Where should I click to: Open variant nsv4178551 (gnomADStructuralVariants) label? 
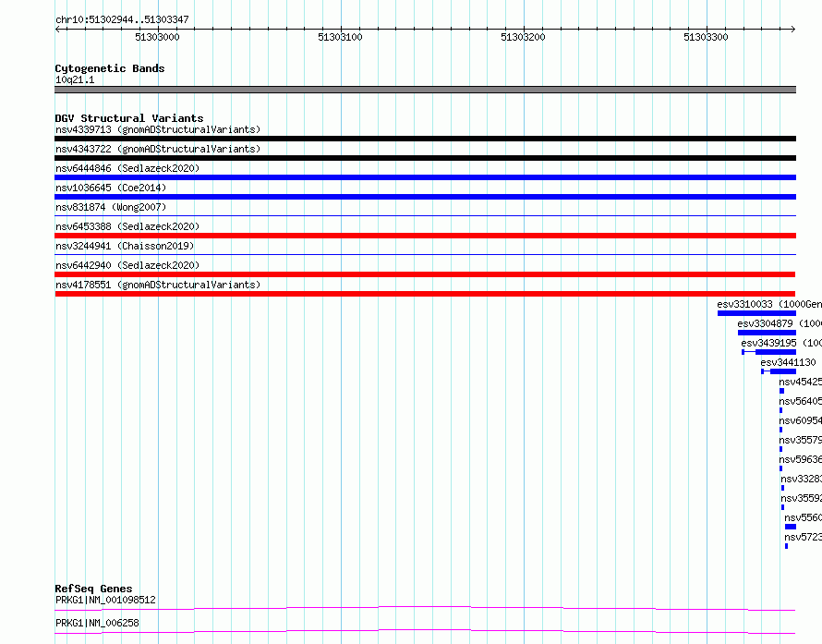coord(158,285)
